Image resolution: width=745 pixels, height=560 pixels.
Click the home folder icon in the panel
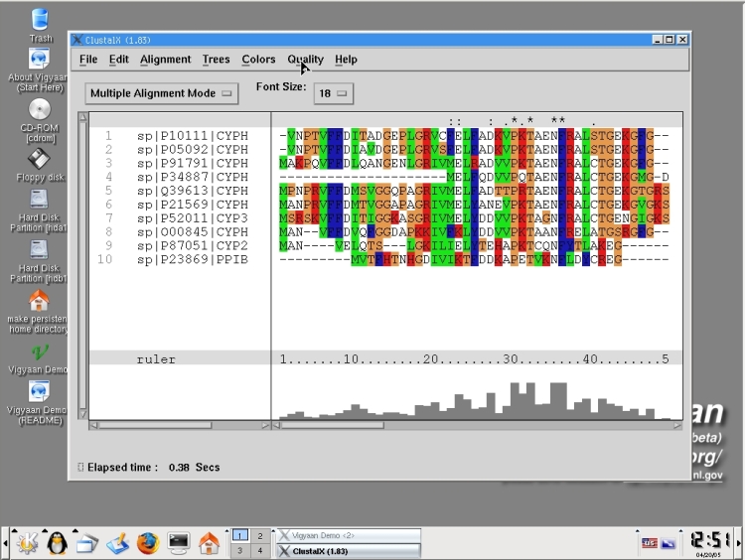[x=209, y=543]
